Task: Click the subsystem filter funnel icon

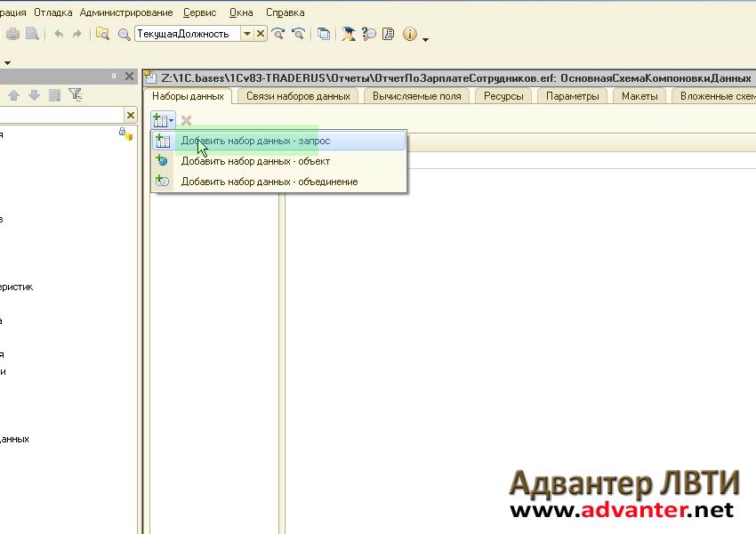Action: coord(75,95)
